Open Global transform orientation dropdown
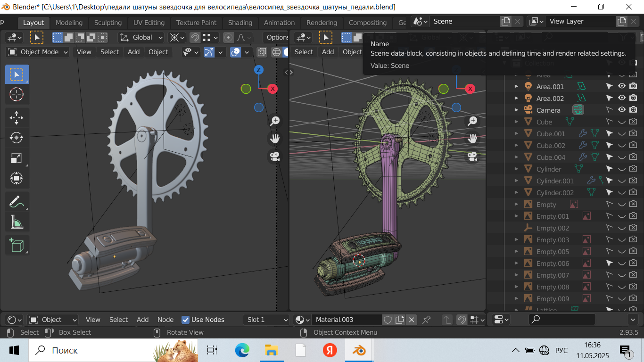 pos(141,37)
